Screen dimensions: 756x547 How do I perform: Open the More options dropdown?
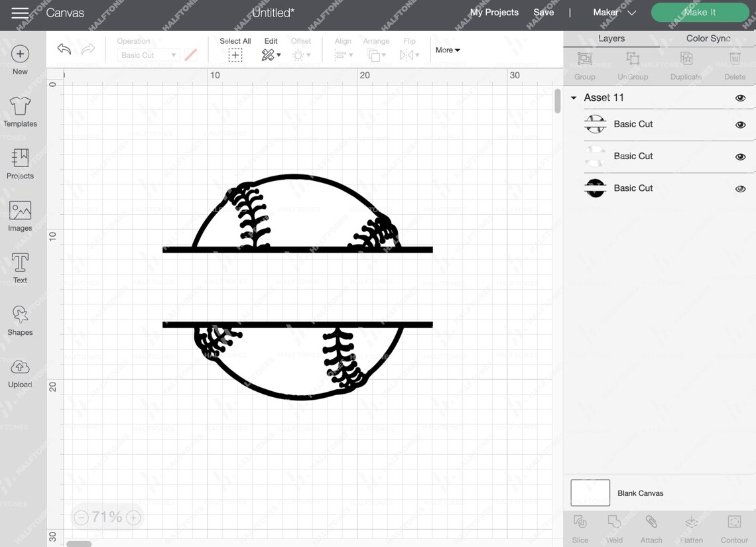coord(448,50)
